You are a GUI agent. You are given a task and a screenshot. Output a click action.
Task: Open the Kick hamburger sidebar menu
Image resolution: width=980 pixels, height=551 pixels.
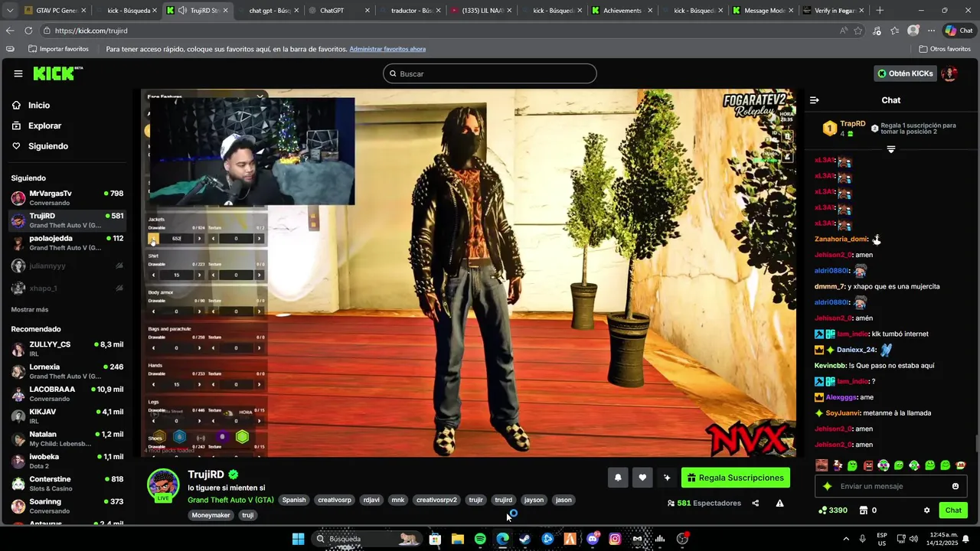pyautogui.click(x=18, y=73)
